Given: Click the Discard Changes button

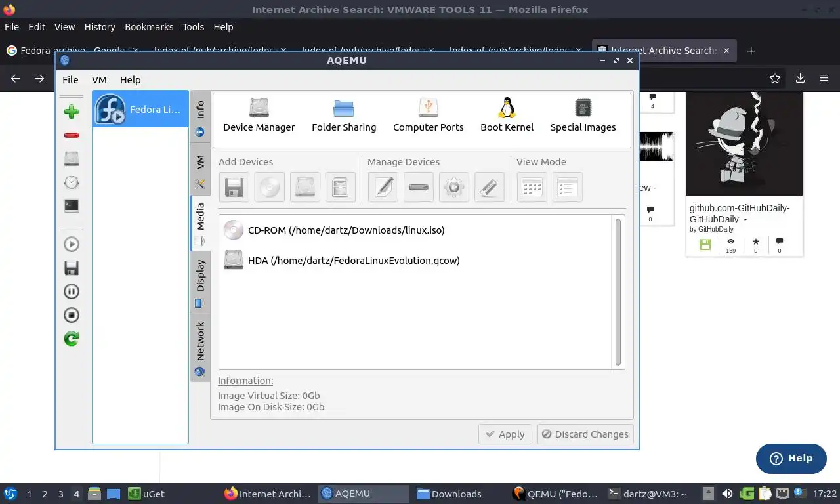Looking at the screenshot, I should (x=585, y=434).
